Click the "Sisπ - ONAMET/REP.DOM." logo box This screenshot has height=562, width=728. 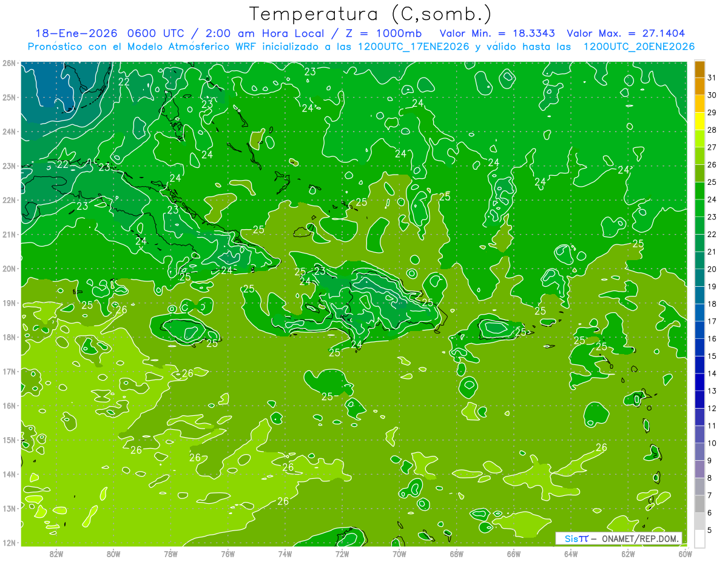pos(618,538)
